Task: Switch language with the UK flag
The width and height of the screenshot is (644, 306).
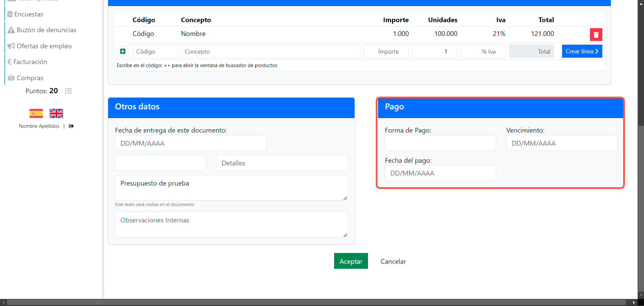Action: tap(56, 113)
